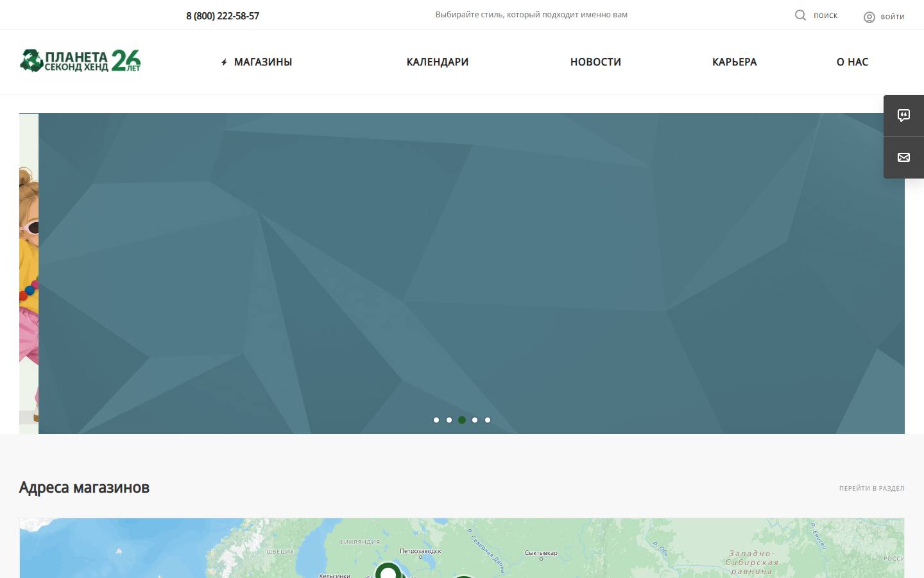Open the envelope message side icon

click(903, 157)
